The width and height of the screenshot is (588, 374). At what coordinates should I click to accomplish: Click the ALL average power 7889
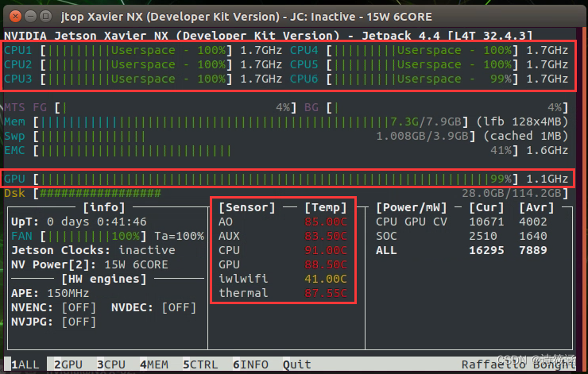coord(533,250)
